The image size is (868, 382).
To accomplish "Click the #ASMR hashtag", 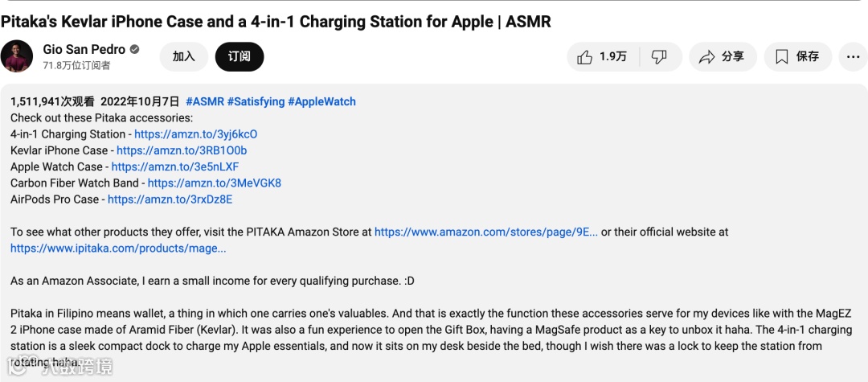I will pos(205,101).
